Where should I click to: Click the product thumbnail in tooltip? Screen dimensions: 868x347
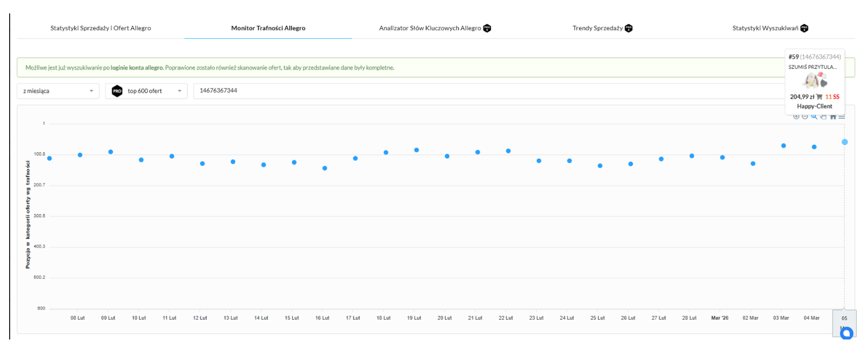coord(814,81)
